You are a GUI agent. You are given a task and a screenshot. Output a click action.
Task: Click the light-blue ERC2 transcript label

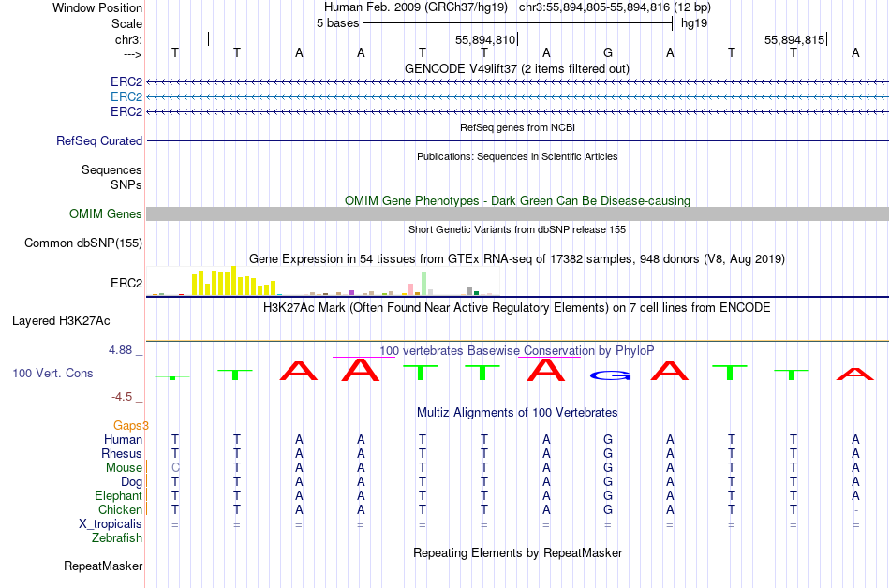click(126, 97)
